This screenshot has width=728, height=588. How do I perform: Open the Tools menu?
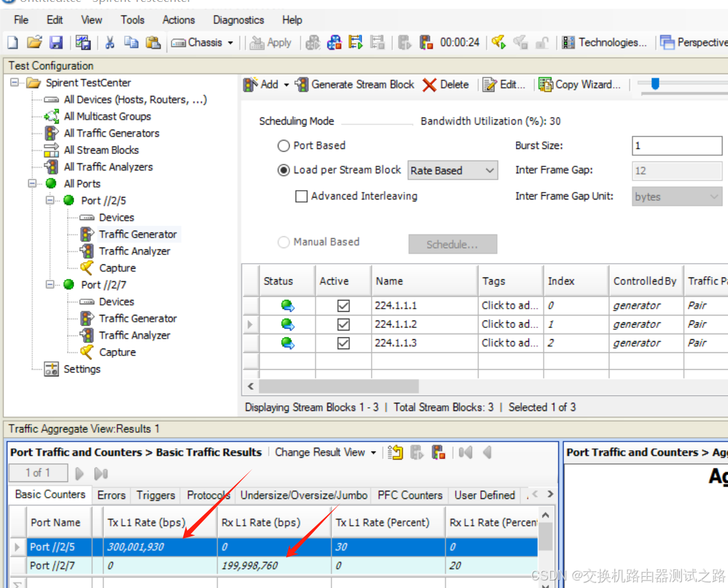132,20
